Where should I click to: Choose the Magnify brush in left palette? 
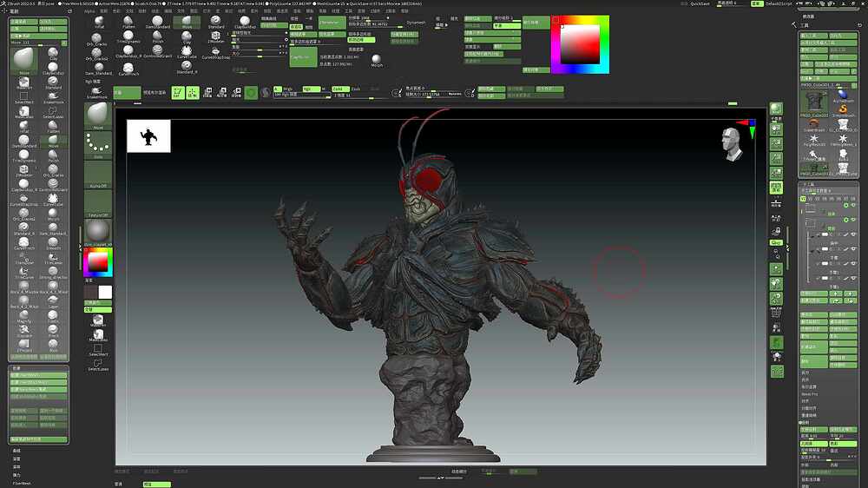pyautogui.click(x=23, y=316)
